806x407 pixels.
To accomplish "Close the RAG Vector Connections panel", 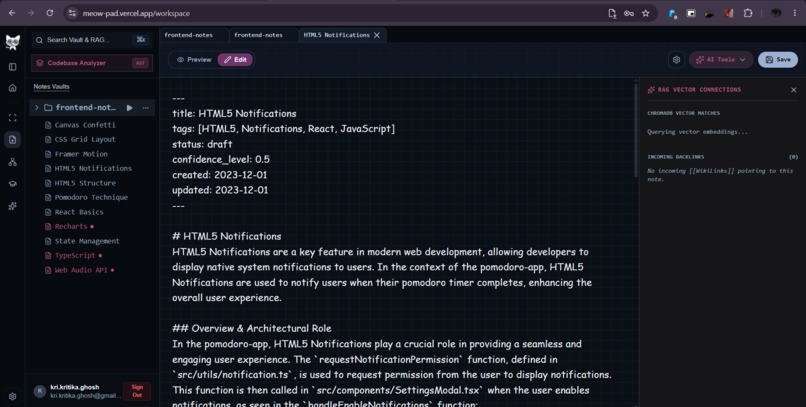I will pyautogui.click(x=794, y=90).
